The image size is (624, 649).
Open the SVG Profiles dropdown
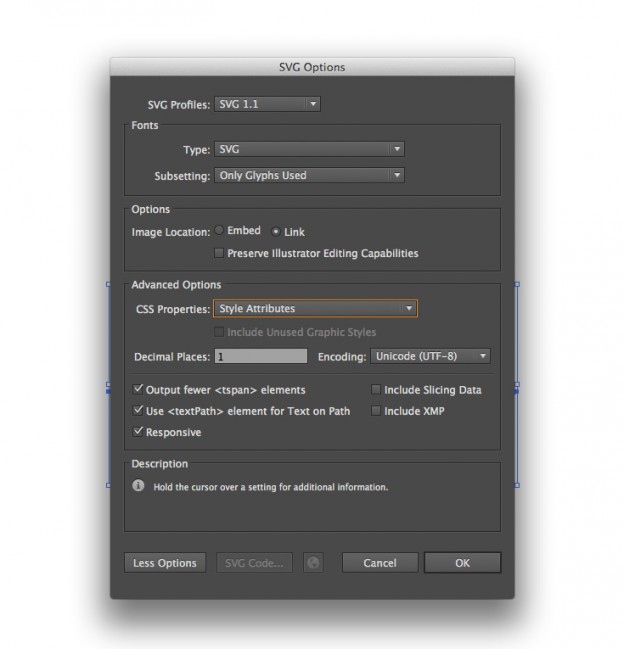(267, 104)
